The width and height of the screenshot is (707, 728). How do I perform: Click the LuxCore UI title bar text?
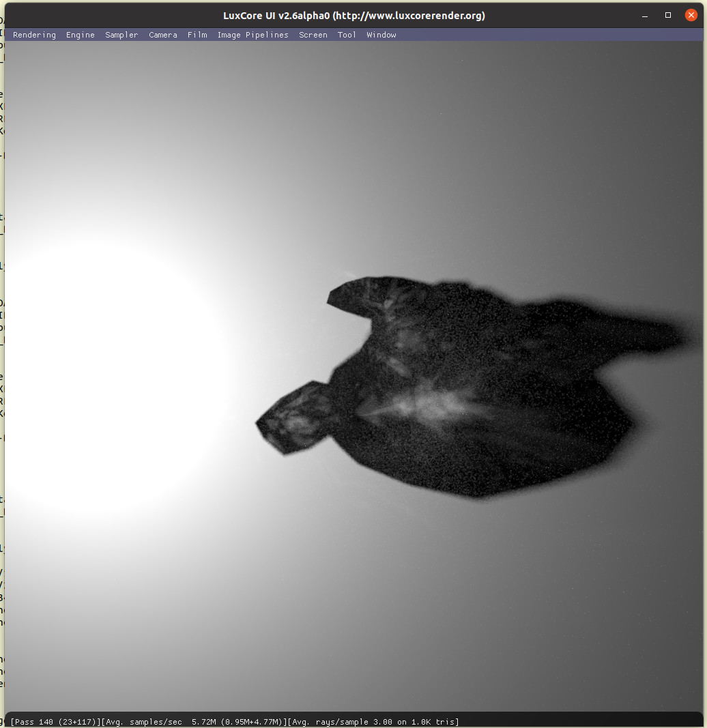353,16
